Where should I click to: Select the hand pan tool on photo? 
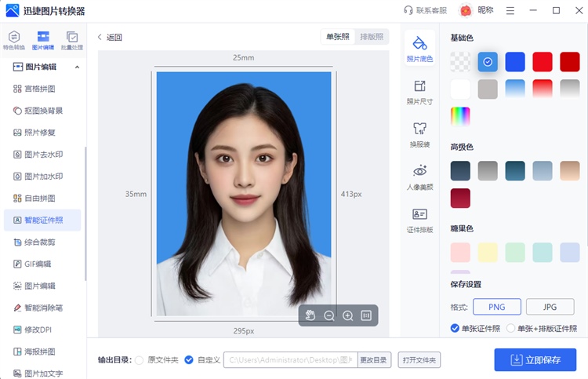pyautogui.click(x=310, y=315)
